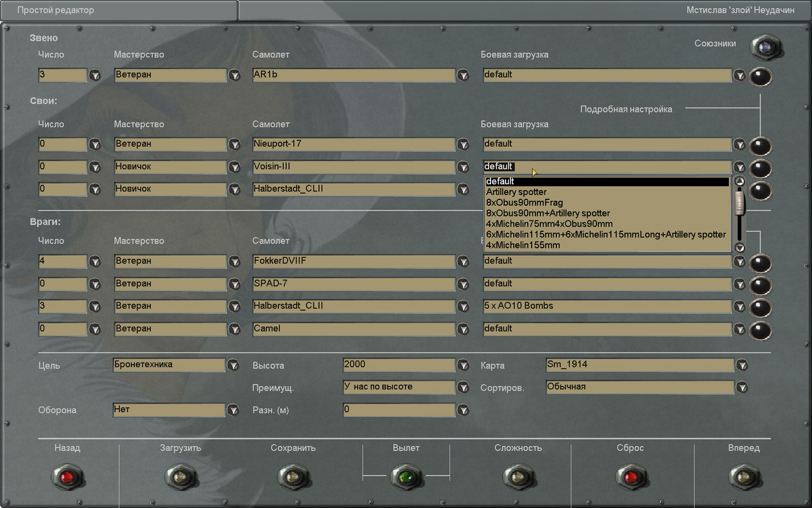
Task: Open the Число dropdown arrow for the AR1b flight
Action: [95, 76]
